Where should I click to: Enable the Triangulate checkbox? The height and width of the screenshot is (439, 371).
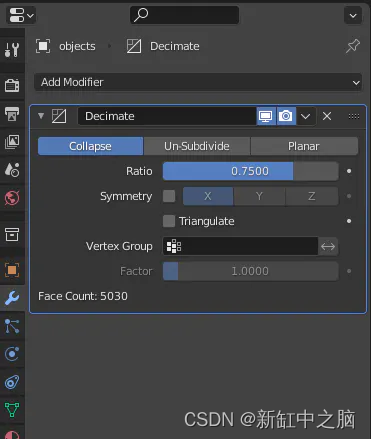(x=169, y=221)
